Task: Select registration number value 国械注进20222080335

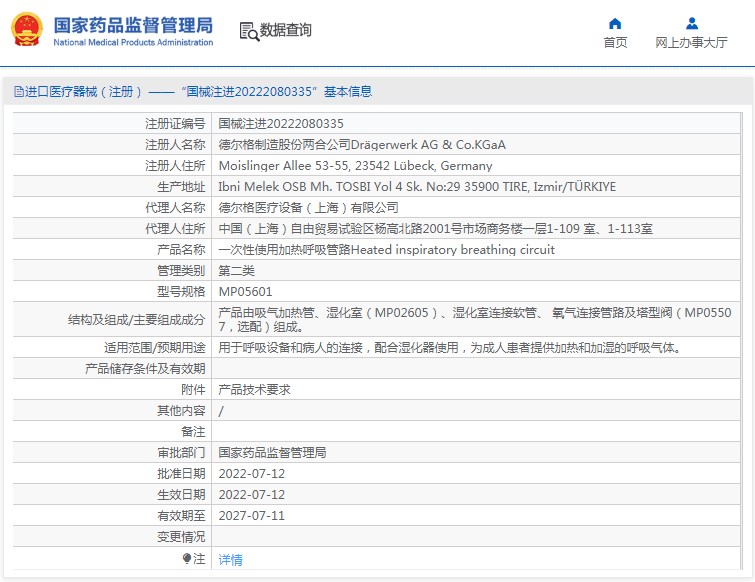Action: pos(281,124)
